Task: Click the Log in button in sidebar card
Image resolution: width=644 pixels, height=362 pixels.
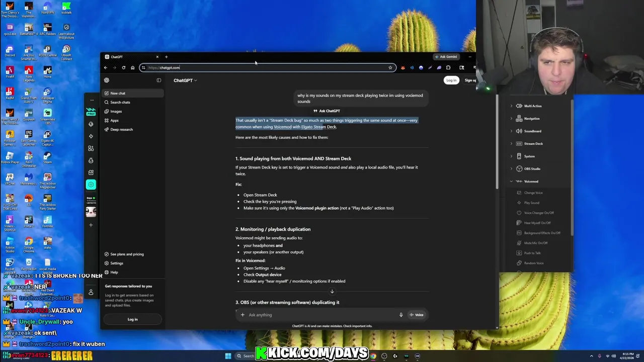Action: tap(132, 319)
